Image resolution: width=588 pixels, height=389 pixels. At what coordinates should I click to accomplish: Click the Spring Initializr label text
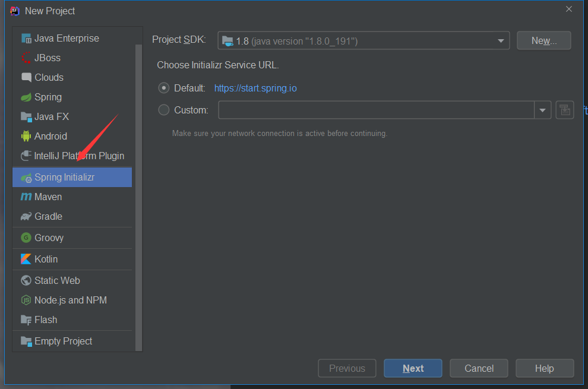pos(65,177)
